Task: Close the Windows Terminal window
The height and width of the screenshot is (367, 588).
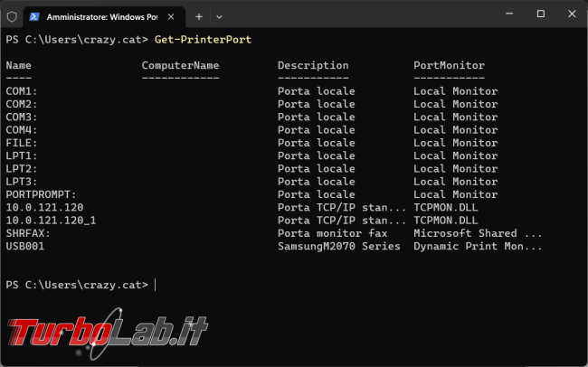Action: 572,14
